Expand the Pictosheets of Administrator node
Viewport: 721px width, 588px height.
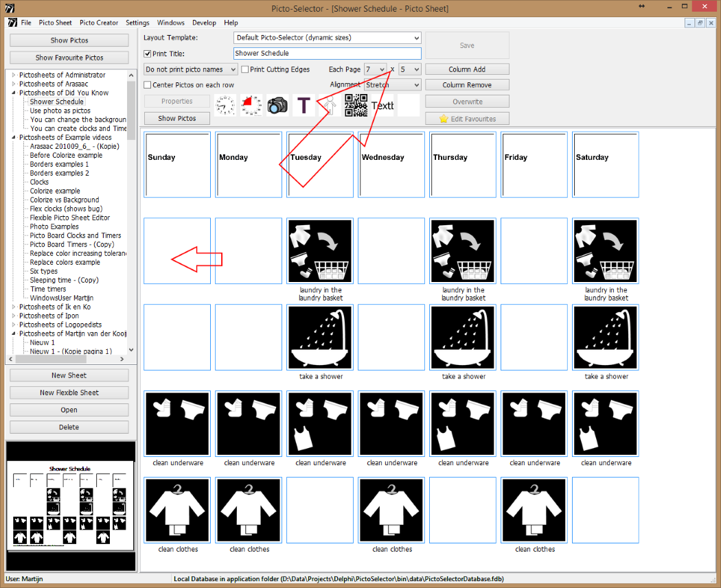[13, 75]
